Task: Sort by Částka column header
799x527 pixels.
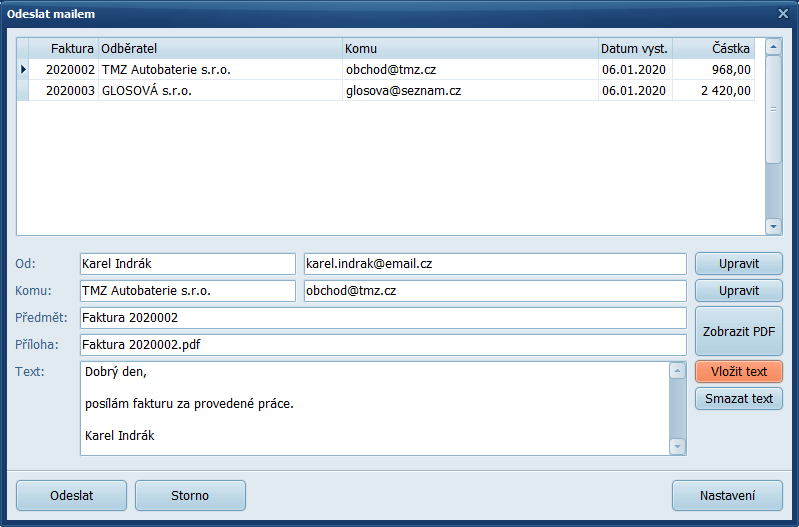Action: 713,48
